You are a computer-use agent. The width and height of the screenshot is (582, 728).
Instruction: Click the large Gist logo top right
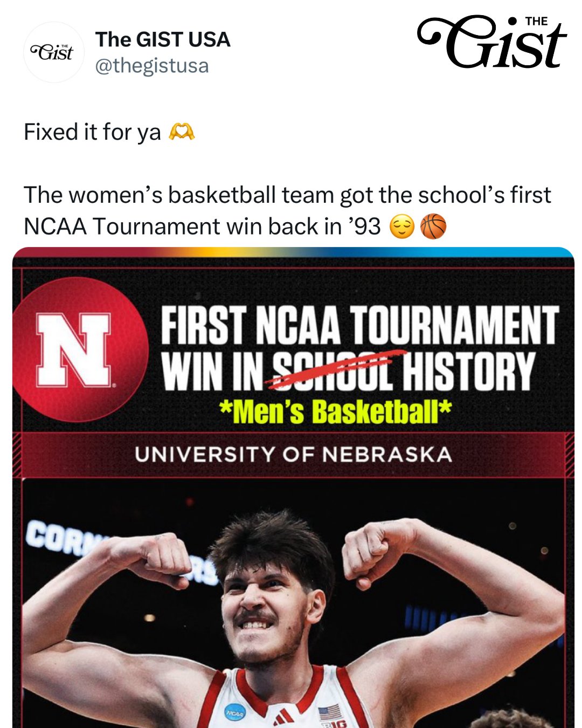[x=492, y=43]
